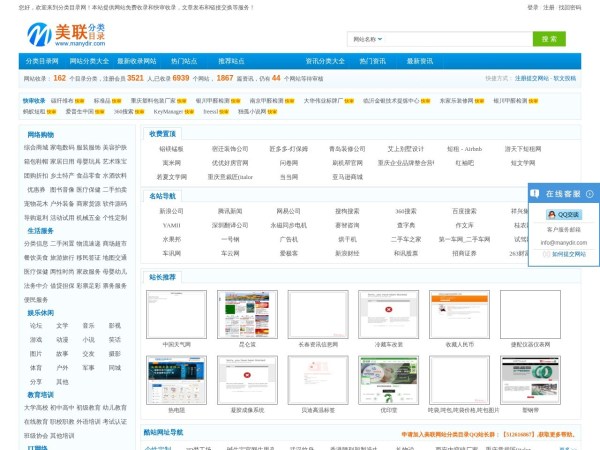This screenshot has width=600, height=450.
Task: Collapse the 在线客服 panel arrow
Action: [x=590, y=194]
